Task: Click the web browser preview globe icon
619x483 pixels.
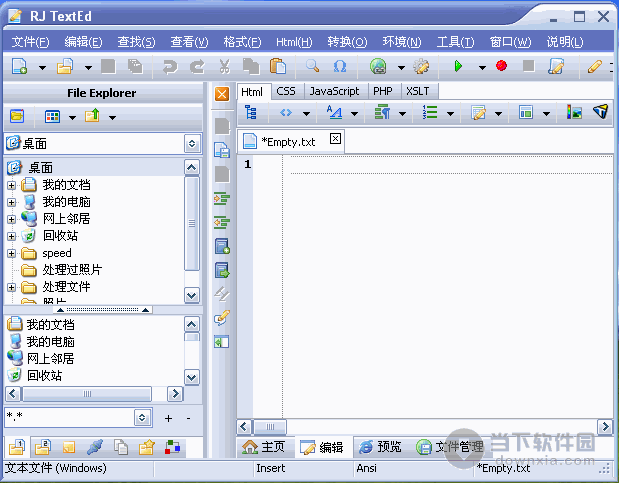Action: (x=378, y=66)
